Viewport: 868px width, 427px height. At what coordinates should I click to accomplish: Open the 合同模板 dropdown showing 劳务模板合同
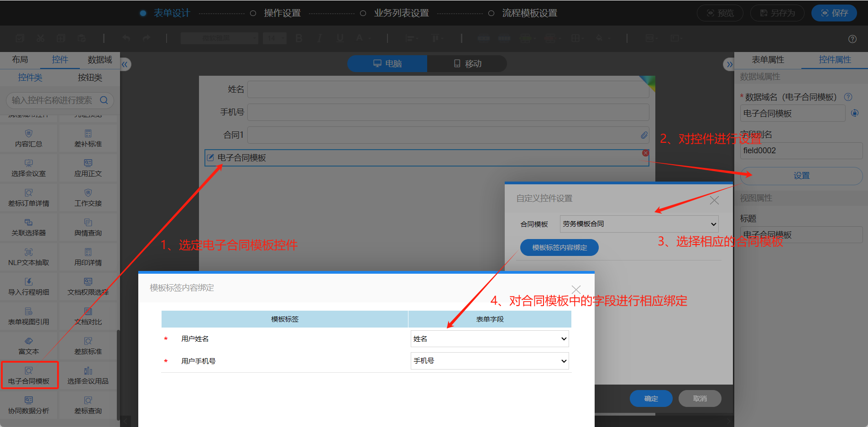pyautogui.click(x=639, y=224)
